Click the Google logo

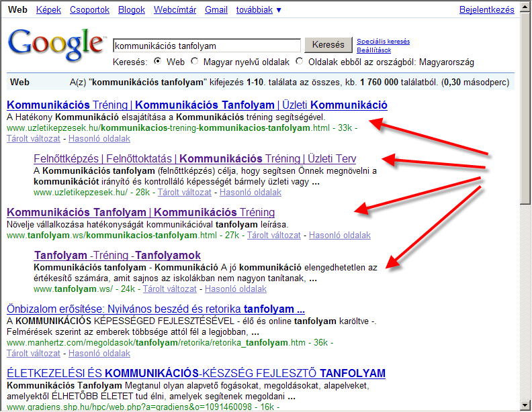pyautogui.click(x=56, y=45)
